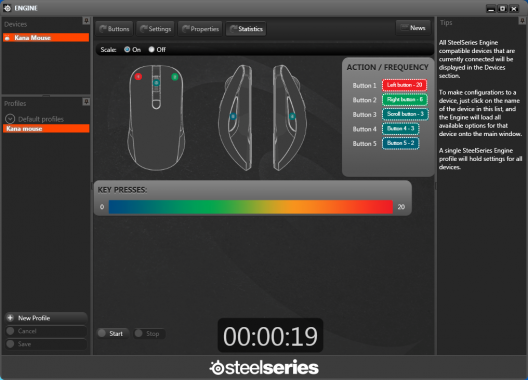Click the Button 1 label
Image resolution: width=528 pixels, height=380 pixels.
coord(364,86)
